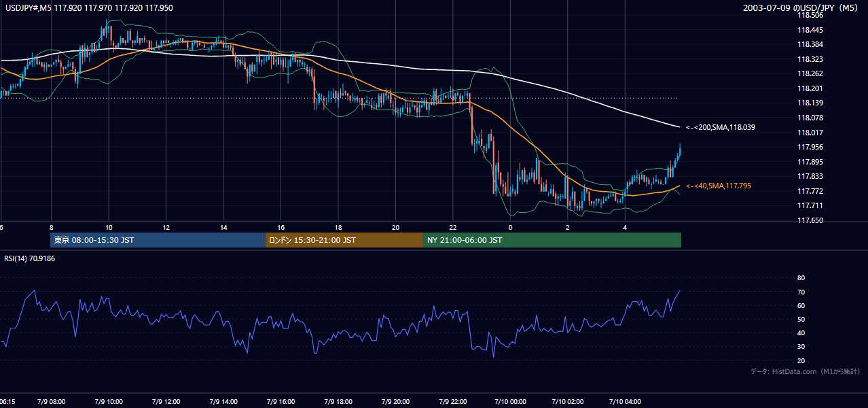Click the 'RSI(14) 70.9186' indicator label

30,258
